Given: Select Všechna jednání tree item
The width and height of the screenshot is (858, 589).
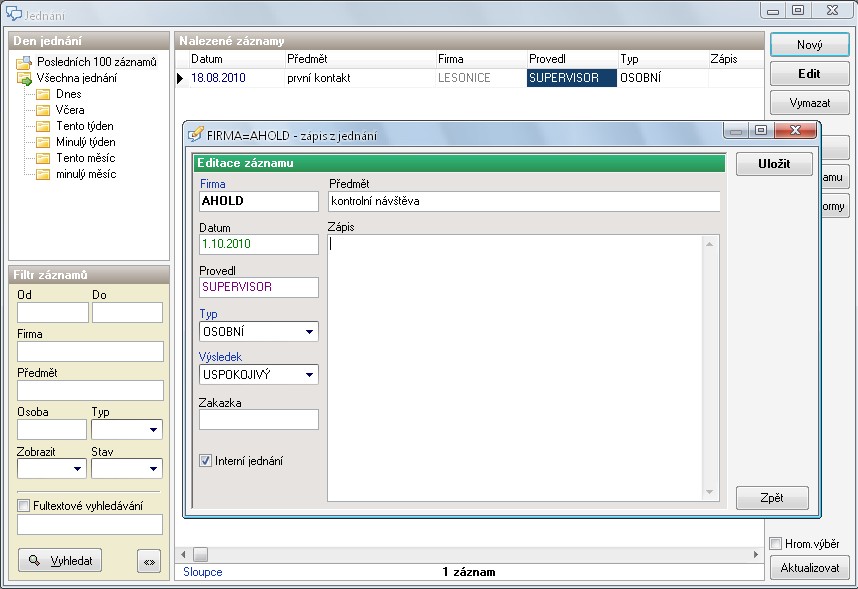Looking at the screenshot, I should point(77,78).
